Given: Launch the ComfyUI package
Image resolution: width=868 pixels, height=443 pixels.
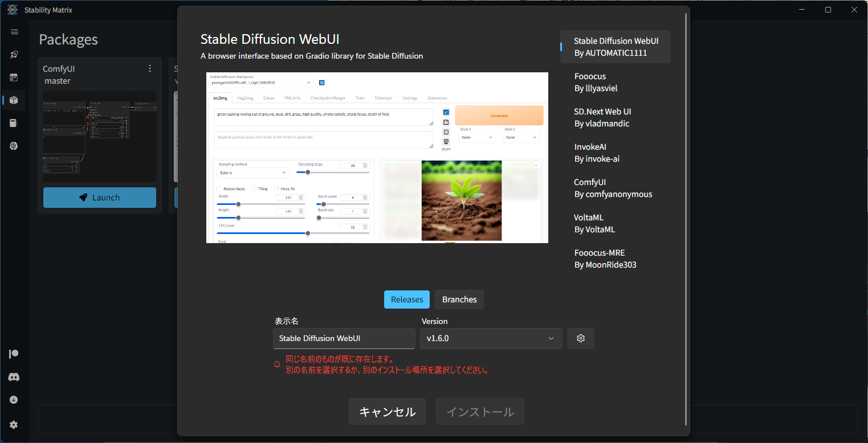Looking at the screenshot, I should click(x=100, y=198).
